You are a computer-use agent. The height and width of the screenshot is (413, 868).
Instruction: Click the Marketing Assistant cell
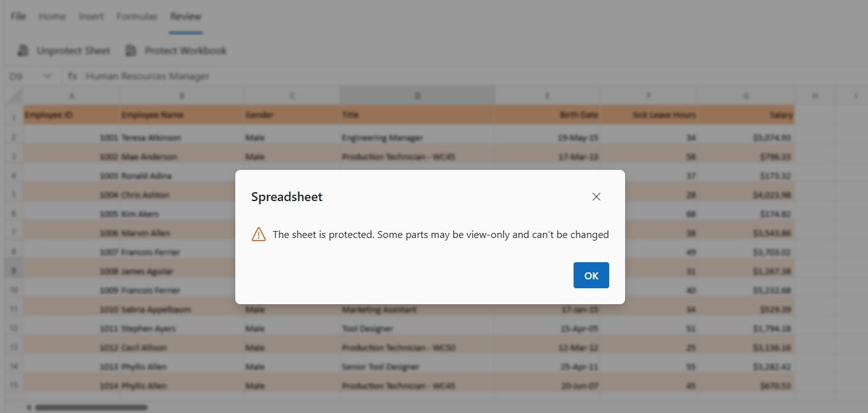pyautogui.click(x=418, y=309)
